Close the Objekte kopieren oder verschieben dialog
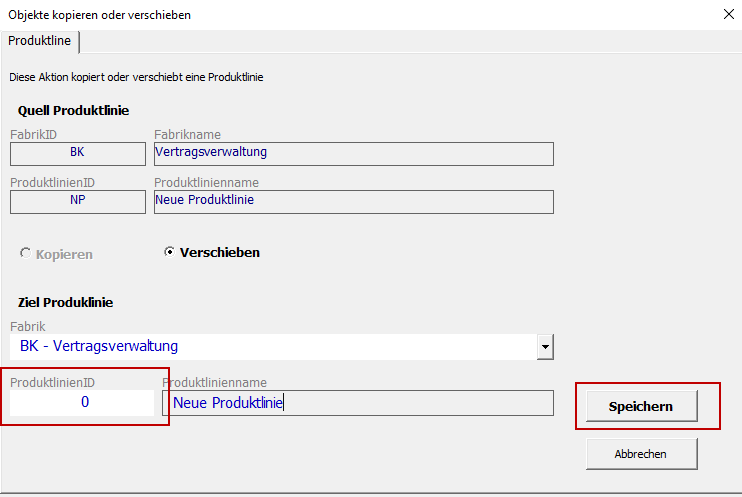 click(x=727, y=15)
